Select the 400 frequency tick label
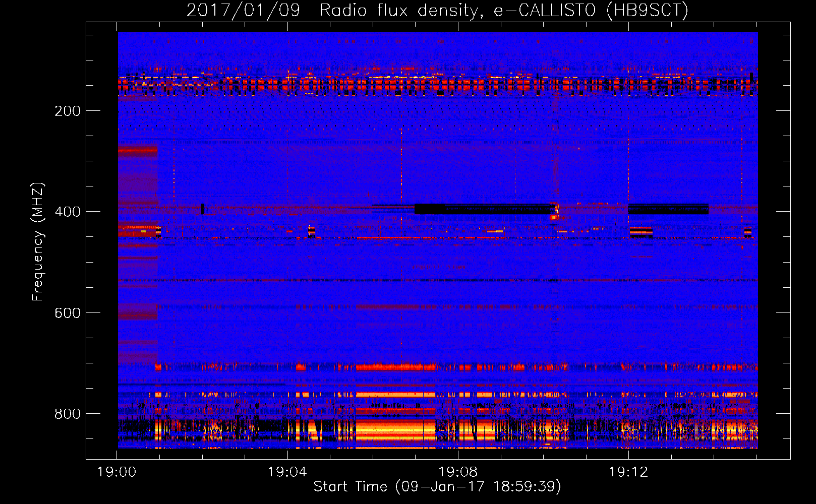The height and width of the screenshot is (504, 816). 68,212
